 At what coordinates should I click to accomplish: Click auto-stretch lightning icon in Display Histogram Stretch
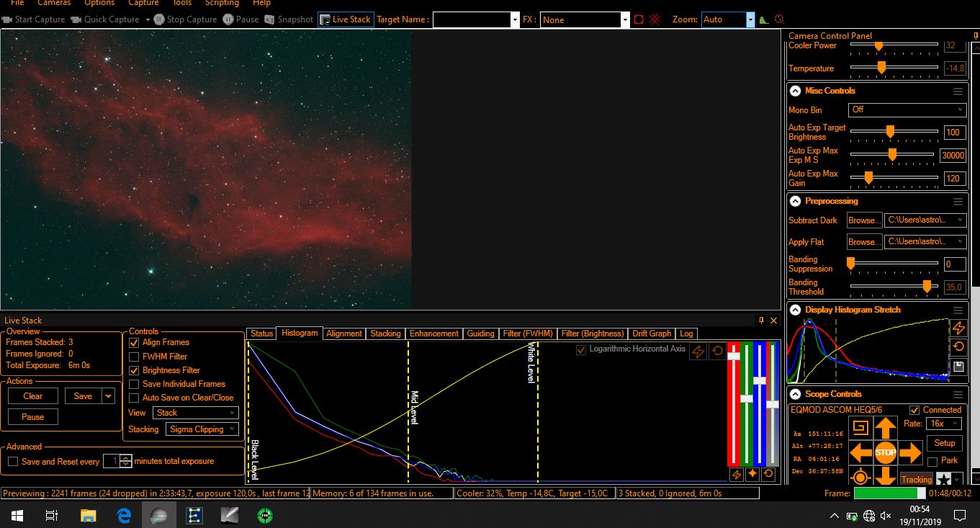[x=958, y=328]
